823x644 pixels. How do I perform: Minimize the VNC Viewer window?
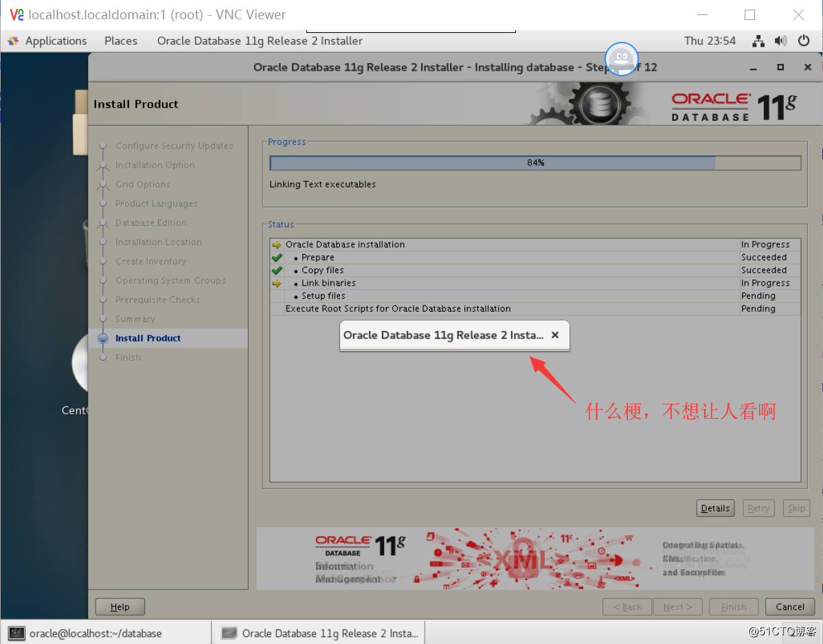pyautogui.click(x=702, y=14)
